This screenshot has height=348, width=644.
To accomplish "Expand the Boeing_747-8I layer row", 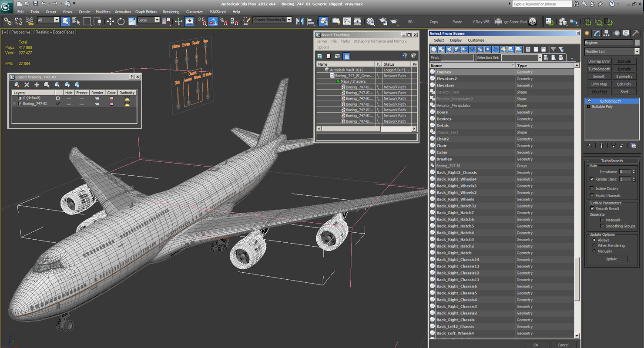I will [14, 104].
